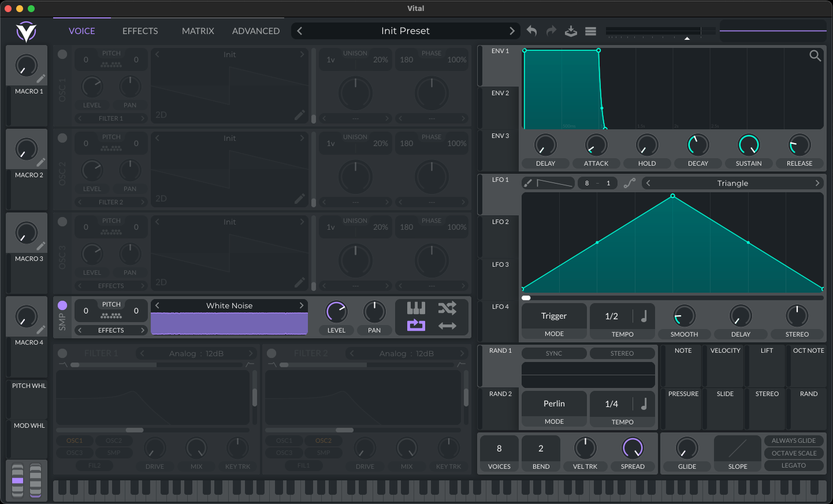Open the hamburger menu icon

point(590,31)
